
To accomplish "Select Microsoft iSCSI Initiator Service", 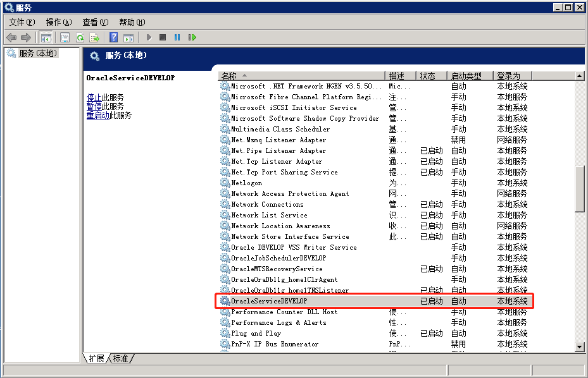I will (x=294, y=107).
